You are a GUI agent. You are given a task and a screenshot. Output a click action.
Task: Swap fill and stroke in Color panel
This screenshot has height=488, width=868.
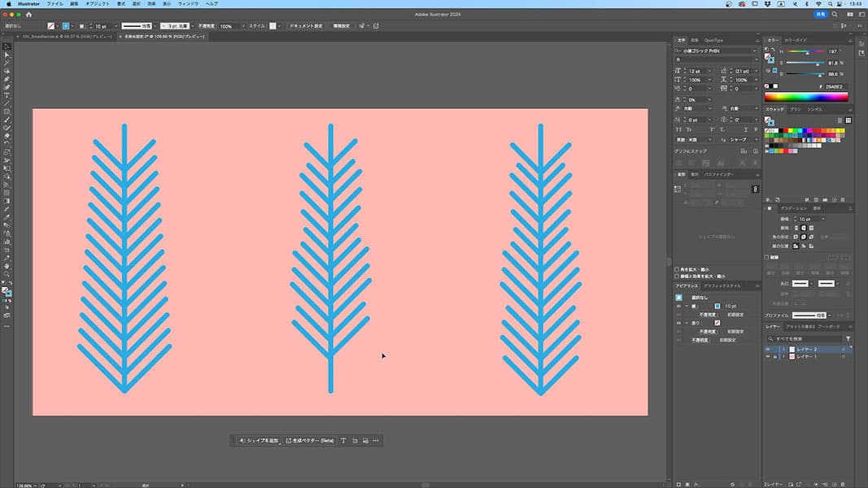[x=774, y=50]
